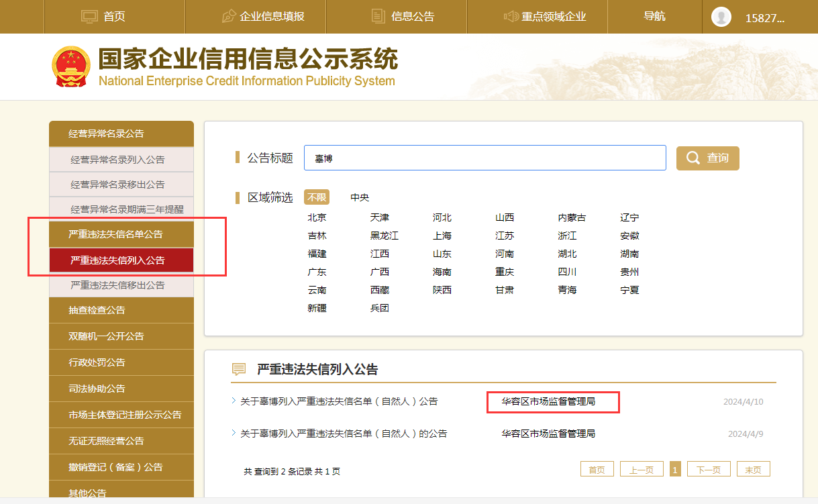
Task: Click the date 2024/4/9
Action: (x=746, y=434)
